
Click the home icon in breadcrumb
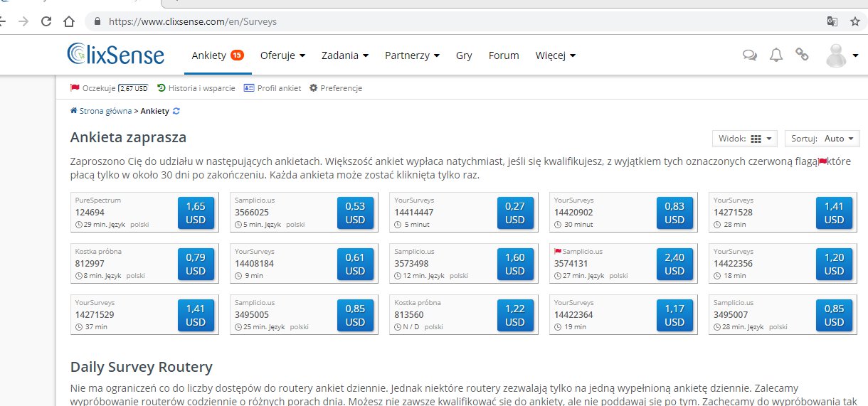73,111
